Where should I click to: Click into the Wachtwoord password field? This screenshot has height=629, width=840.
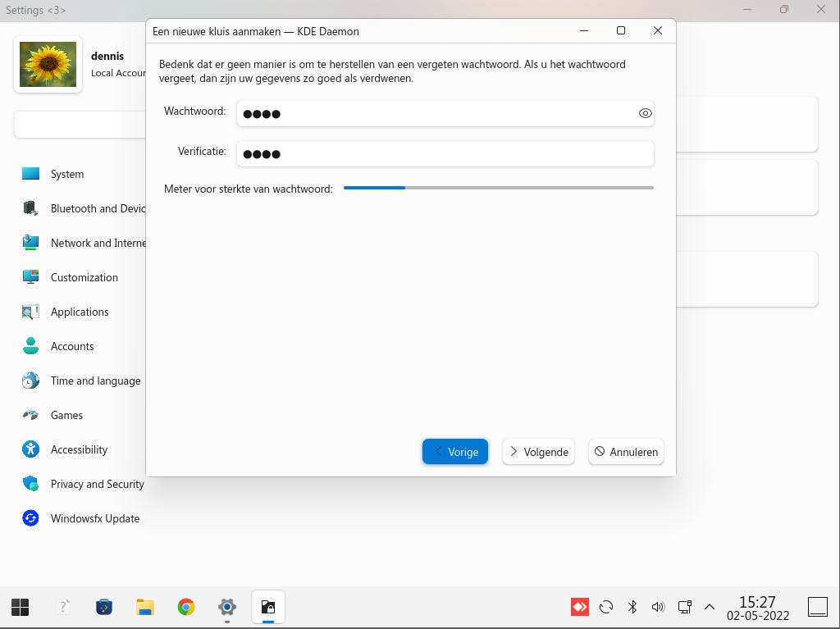point(445,114)
